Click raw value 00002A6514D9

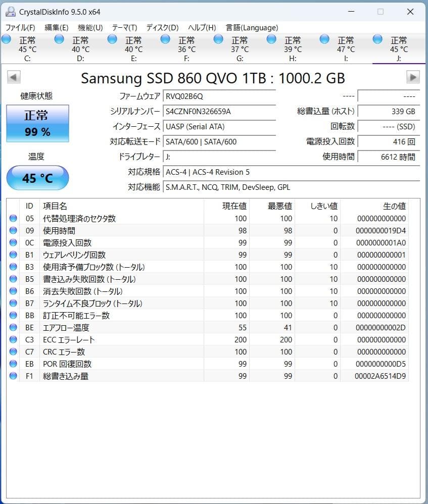381,376
